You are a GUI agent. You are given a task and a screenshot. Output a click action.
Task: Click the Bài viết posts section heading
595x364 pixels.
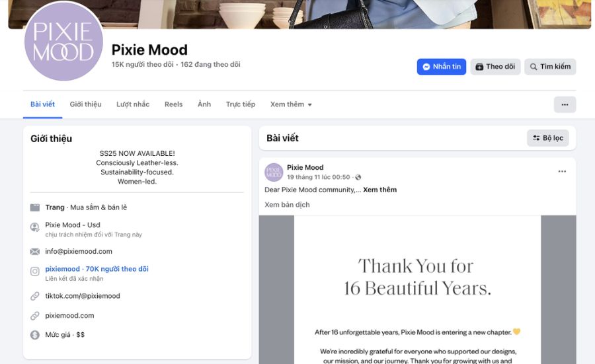(282, 138)
